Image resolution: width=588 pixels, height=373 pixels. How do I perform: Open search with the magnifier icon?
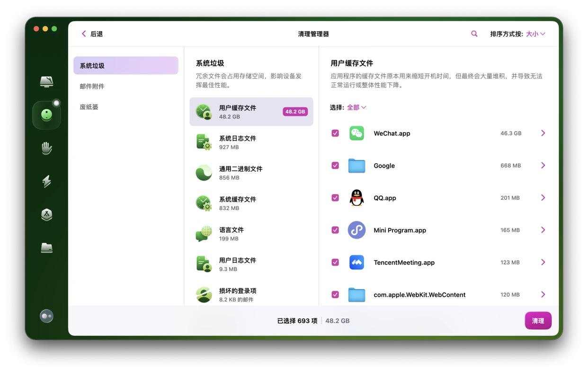[474, 34]
